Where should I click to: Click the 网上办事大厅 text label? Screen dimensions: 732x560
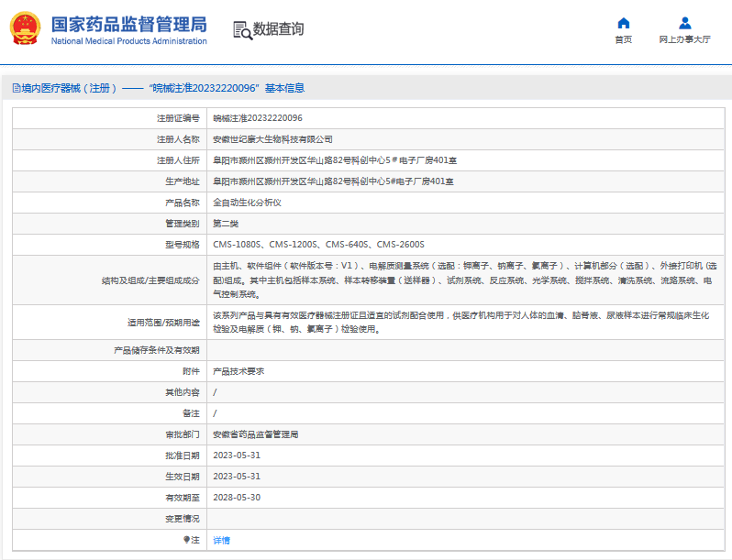[685, 39]
